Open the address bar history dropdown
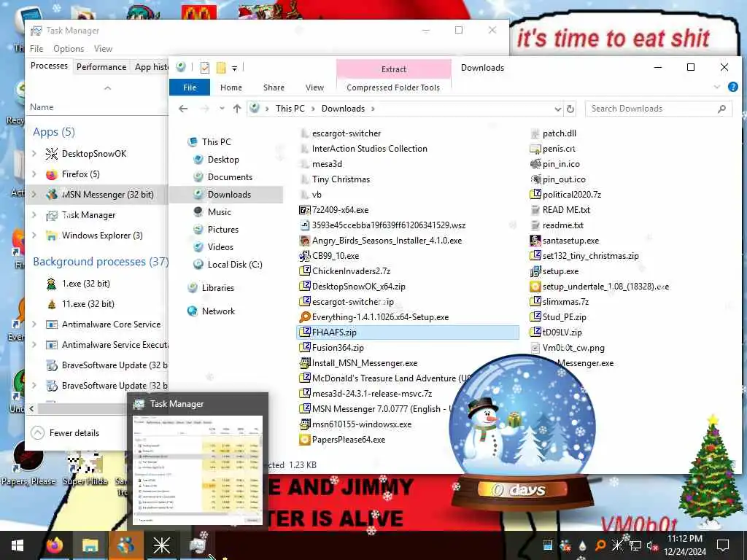Image resolution: width=747 pixels, height=560 pixels. click(x=558, y=109)
